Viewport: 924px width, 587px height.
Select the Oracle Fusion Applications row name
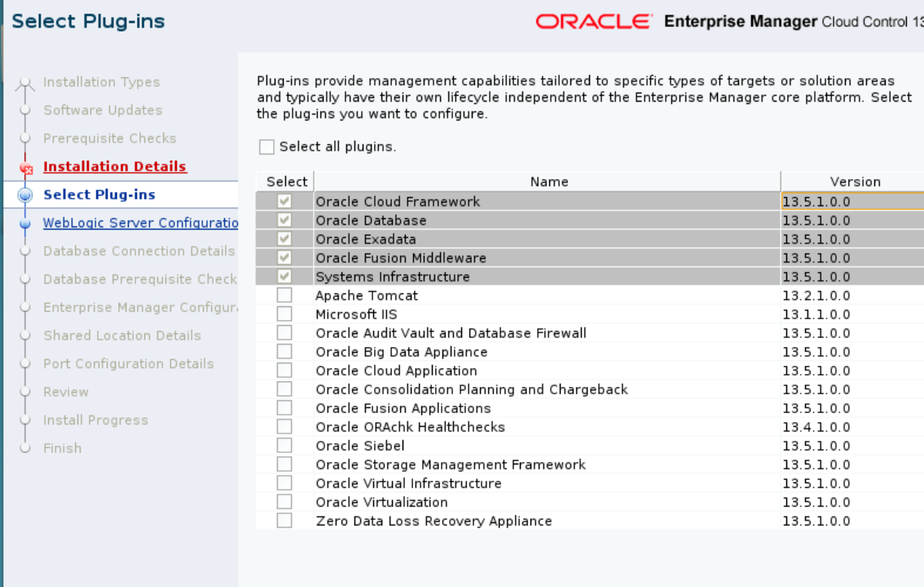point(403,409)
